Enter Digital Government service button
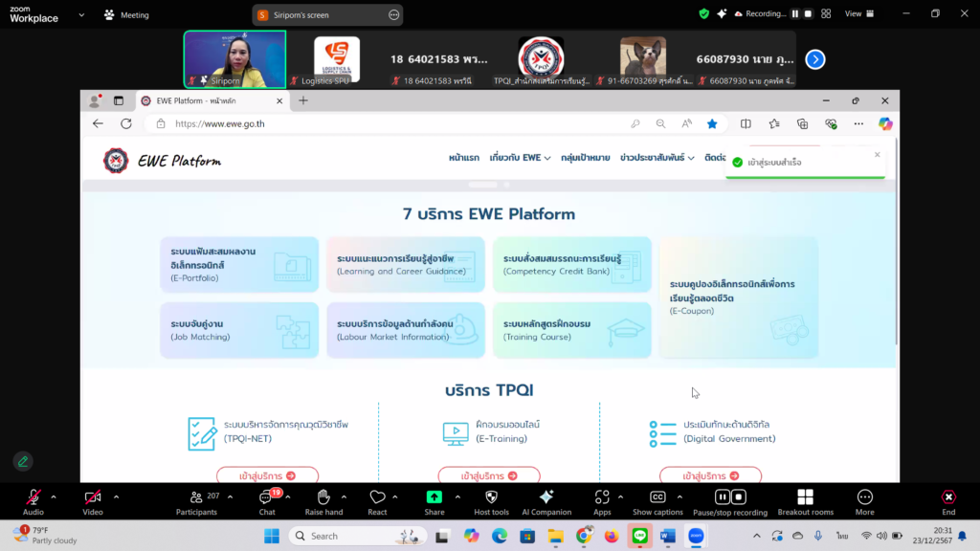 tap(711, 475)
